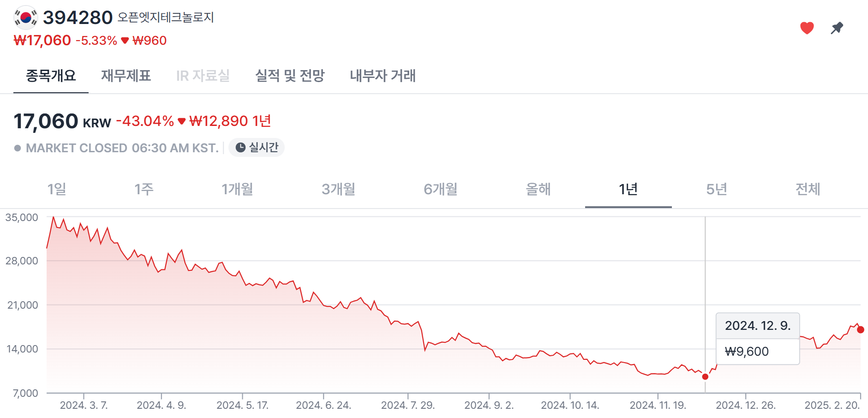Click the 2024. 12. 9. chart data point

[x=705, y=377]
